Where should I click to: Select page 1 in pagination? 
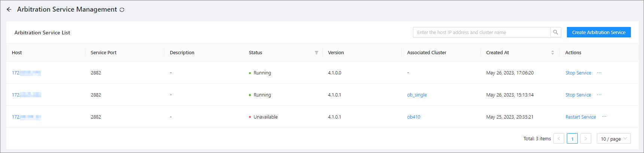pos(572,139)
